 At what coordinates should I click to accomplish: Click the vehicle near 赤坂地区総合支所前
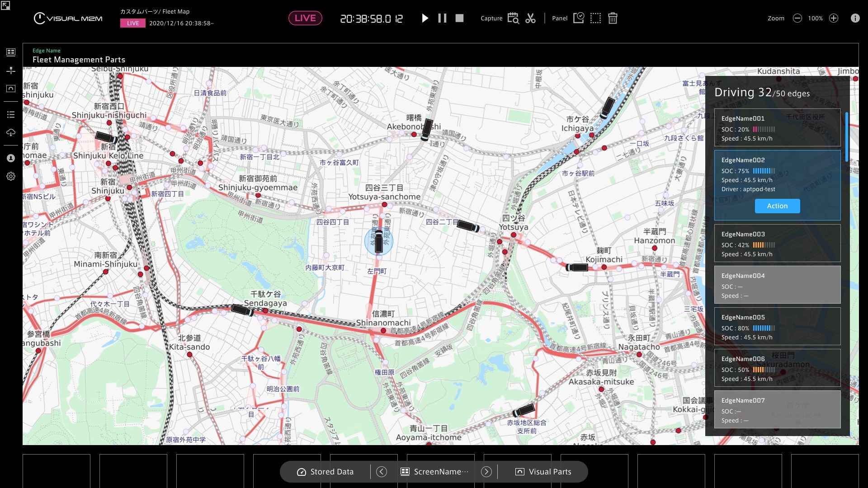(x=524, y=411)
